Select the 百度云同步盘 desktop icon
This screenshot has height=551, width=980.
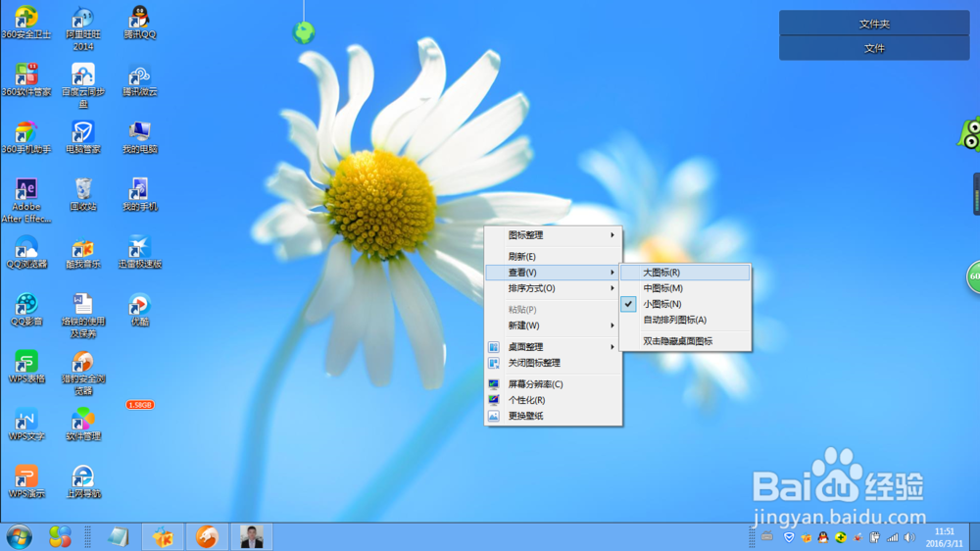tap(83, 85)
